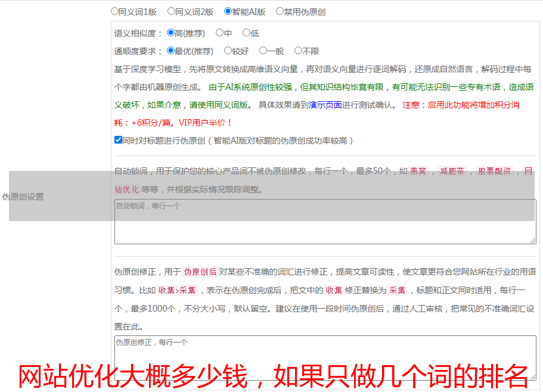Click the 伪原创后 highlighted tag

tap(200, 272)
